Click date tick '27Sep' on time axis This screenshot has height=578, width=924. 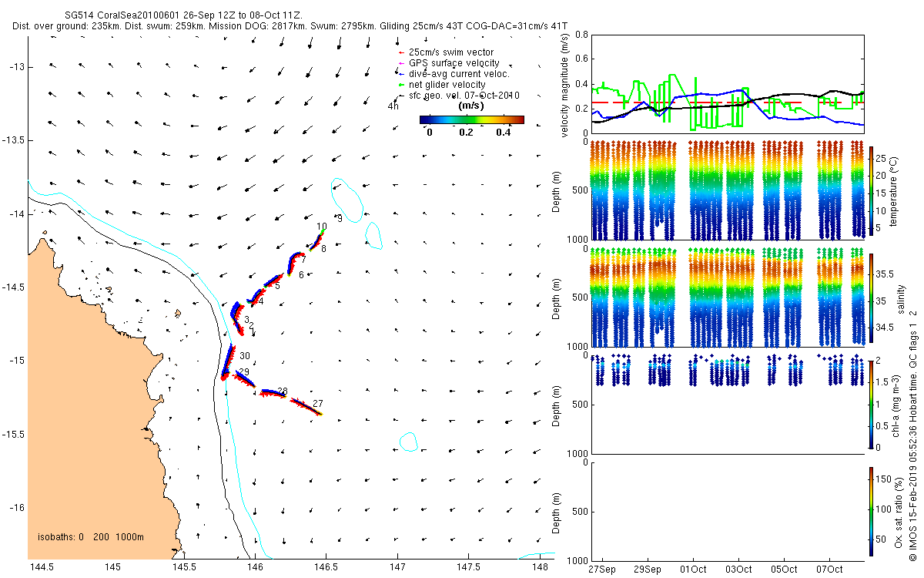pos(602,570)
